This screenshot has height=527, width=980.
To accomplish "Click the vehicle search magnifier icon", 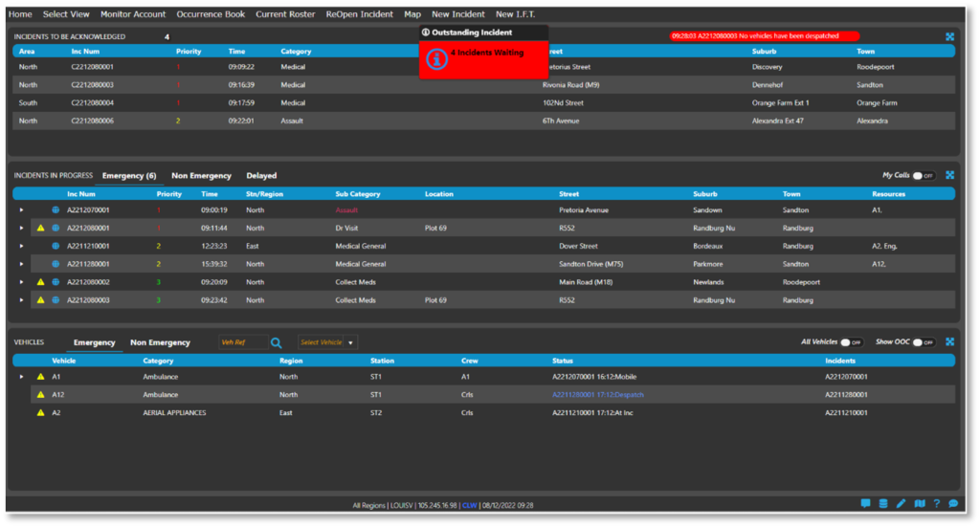I will pyautogui.click(x=276, y=342).
